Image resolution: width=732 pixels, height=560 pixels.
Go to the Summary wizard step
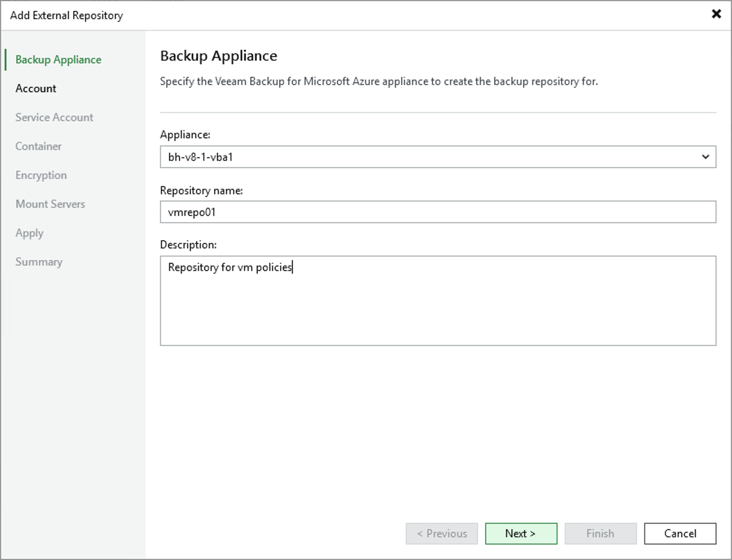coord(39,262)
